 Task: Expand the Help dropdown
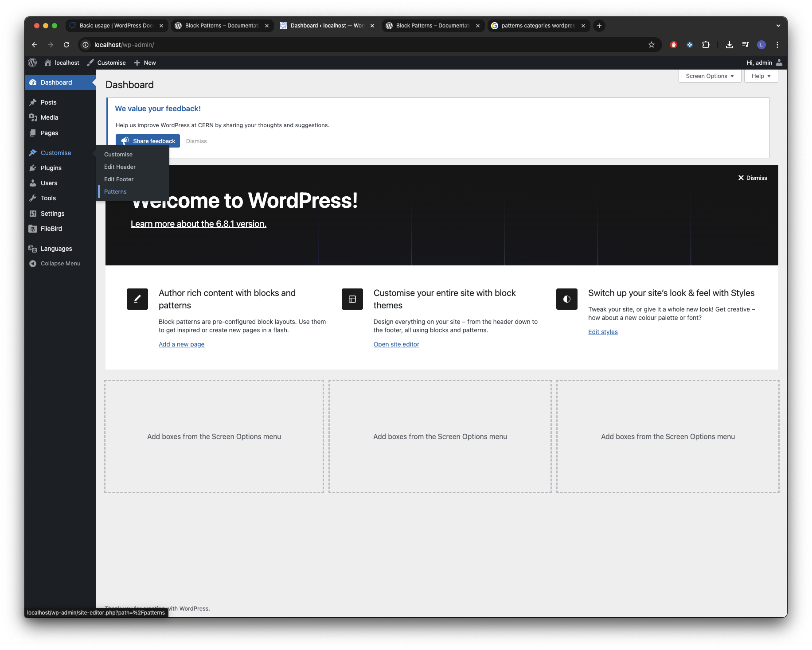pos(761,76)
